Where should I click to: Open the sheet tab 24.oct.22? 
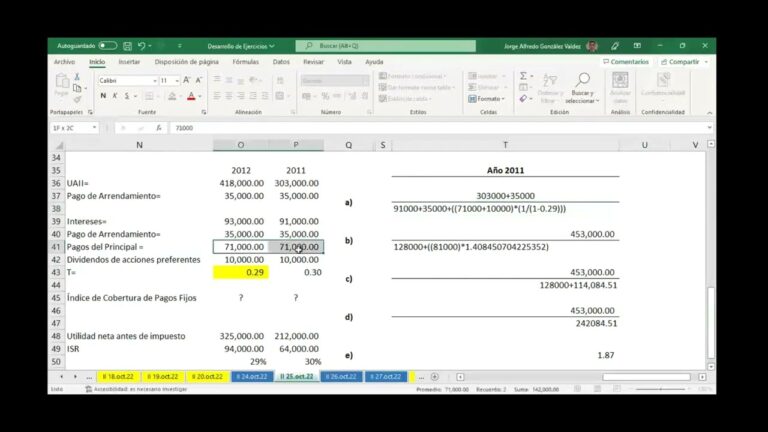click(x=252, y=377)
